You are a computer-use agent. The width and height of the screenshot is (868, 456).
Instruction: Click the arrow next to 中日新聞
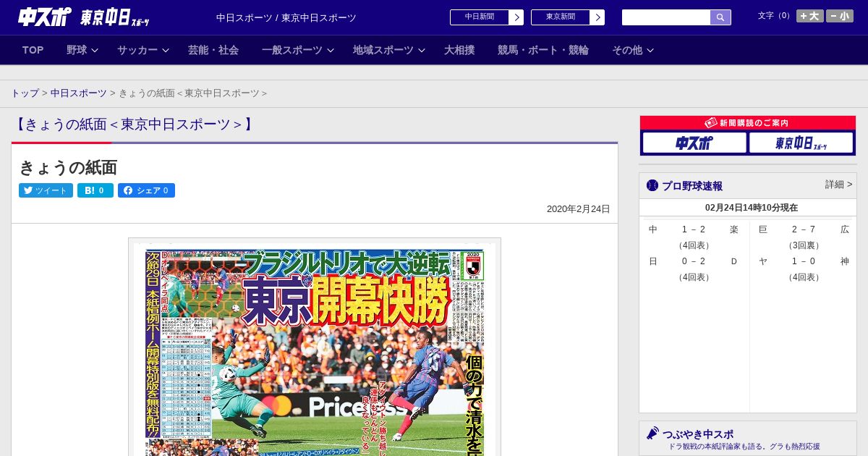coord(516,17)
